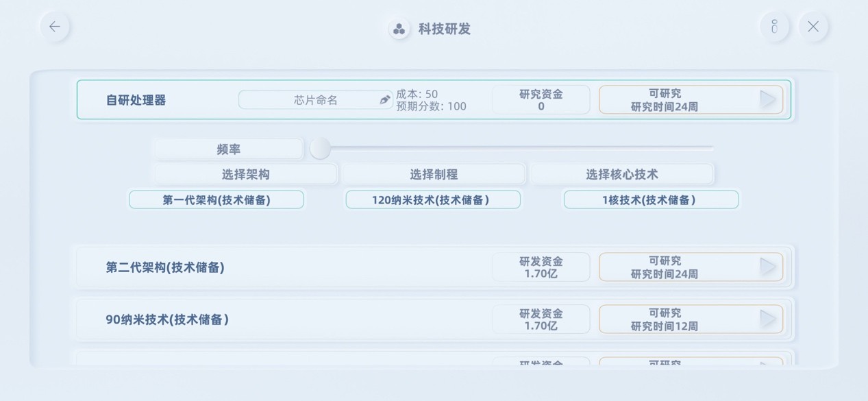868x401 pixels.
Task: Click the pencil edit icon for chip name
Action: click(x=385, y=100)
